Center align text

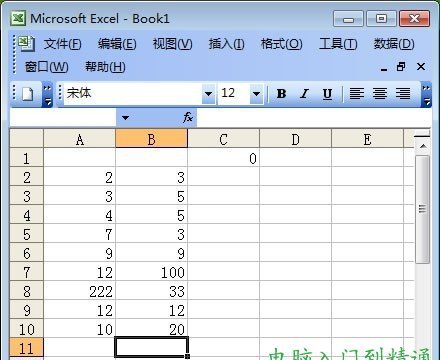(x=380, y=94)
